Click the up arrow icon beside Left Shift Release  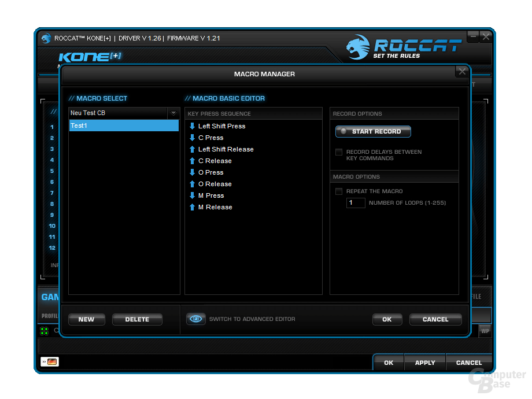coord(192,149)
